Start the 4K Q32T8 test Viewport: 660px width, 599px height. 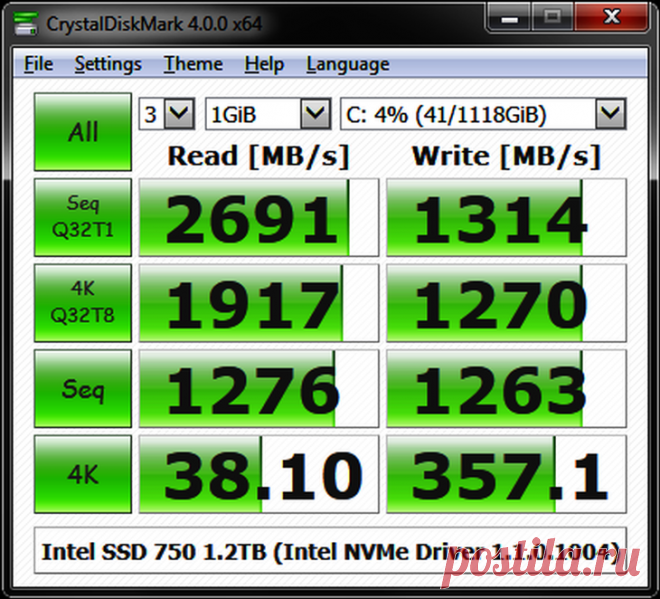[x=83, y=303]
